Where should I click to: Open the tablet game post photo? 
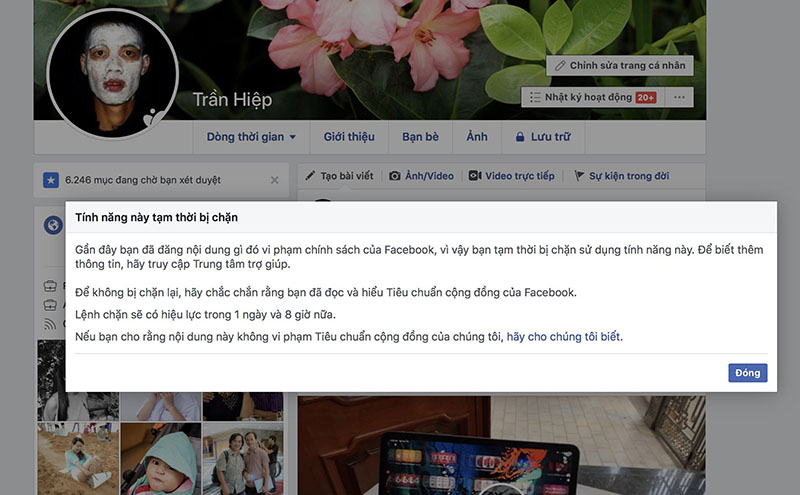(x=502, y=446)
